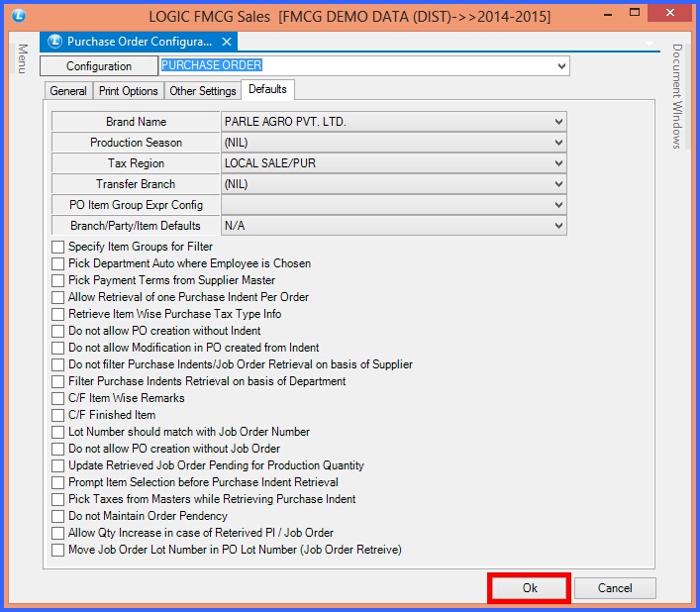The height and width of the screenshot is (612, 700).
Task: Toggle Update Retrieved Job Order Pending for Production Quantity
Action: [57, 465]
